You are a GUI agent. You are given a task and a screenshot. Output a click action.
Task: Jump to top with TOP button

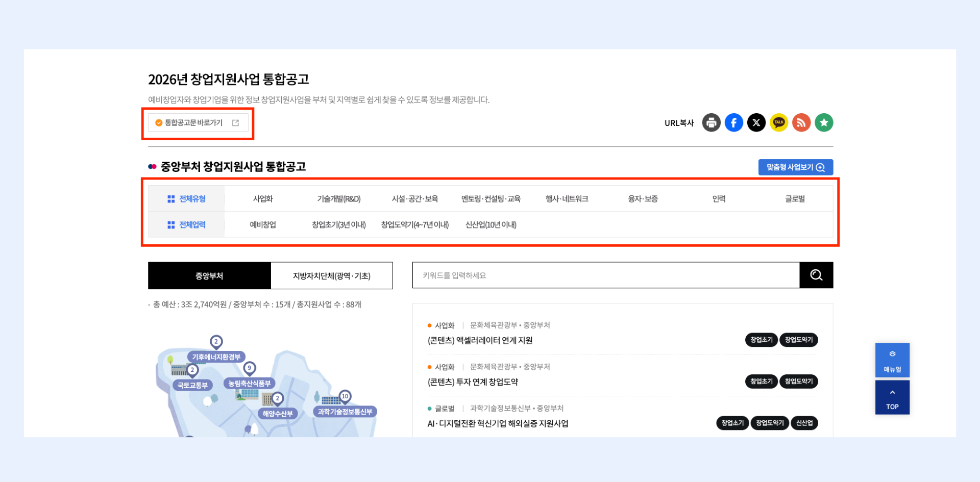[892, 398]
